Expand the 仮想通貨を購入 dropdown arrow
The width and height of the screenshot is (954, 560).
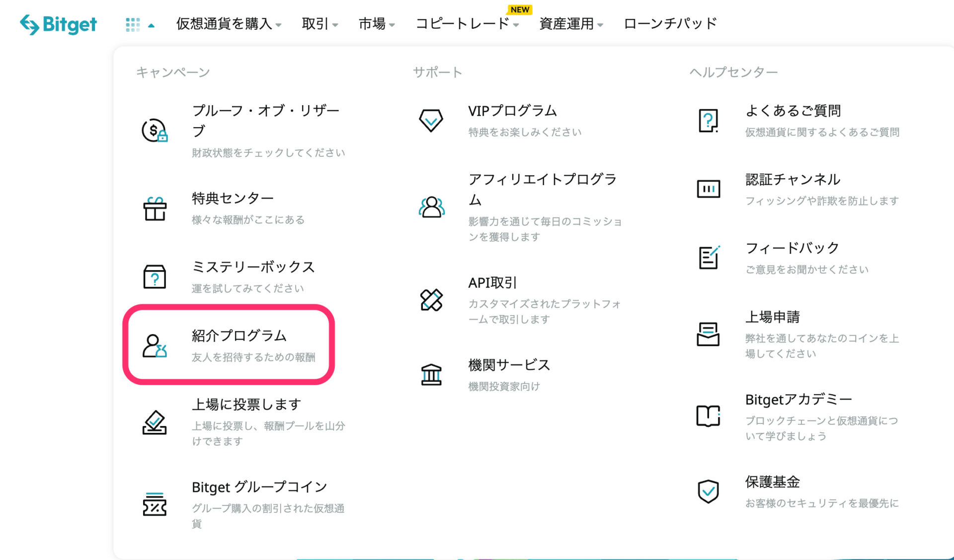click(x=278, y=25)
